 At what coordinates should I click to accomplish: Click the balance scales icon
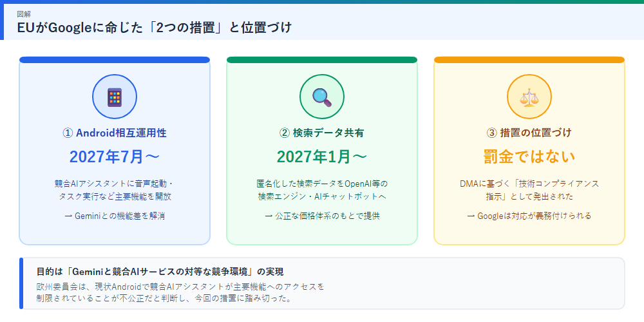(x=529, y=97)
